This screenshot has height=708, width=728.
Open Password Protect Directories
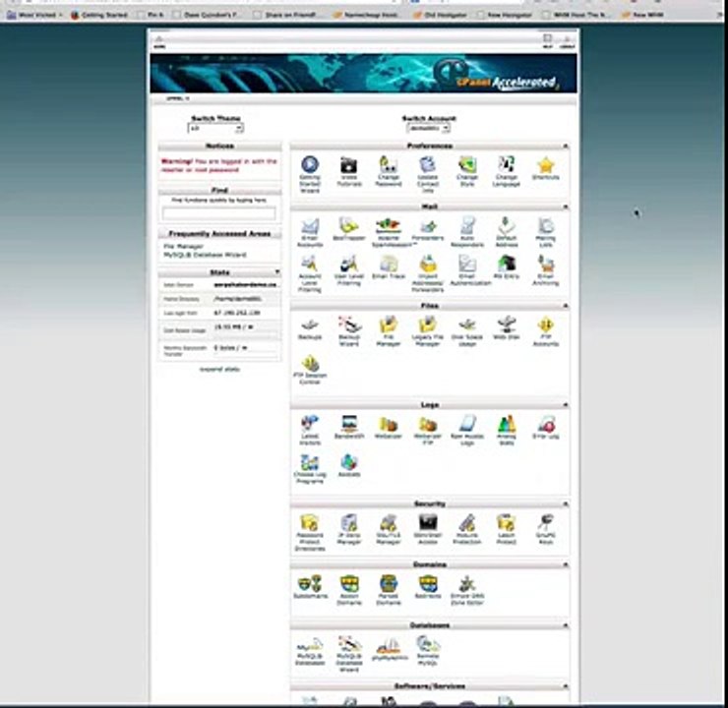(x=310, y=523)
